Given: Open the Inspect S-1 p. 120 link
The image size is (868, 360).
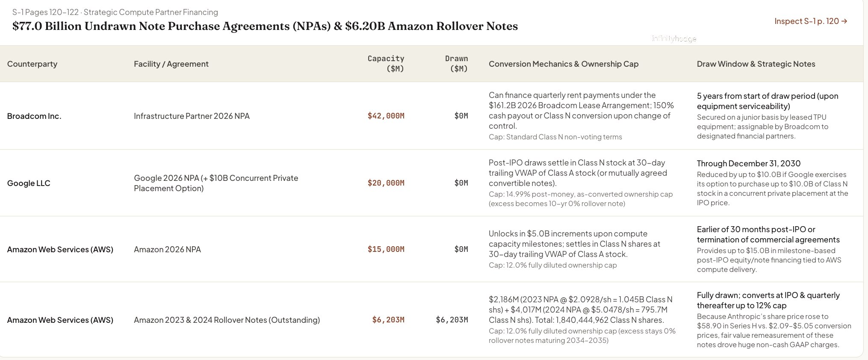Looking at the screenshot, I should click(x=811, y=21).
